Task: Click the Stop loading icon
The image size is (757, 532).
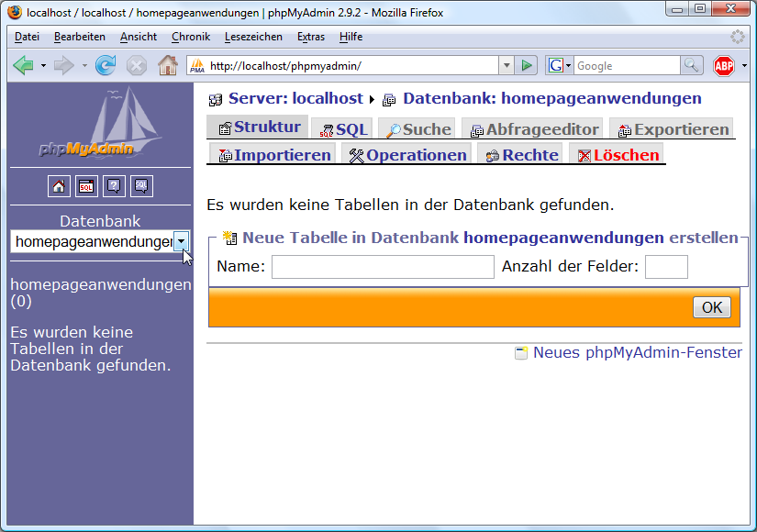Action: coord(136,65)
